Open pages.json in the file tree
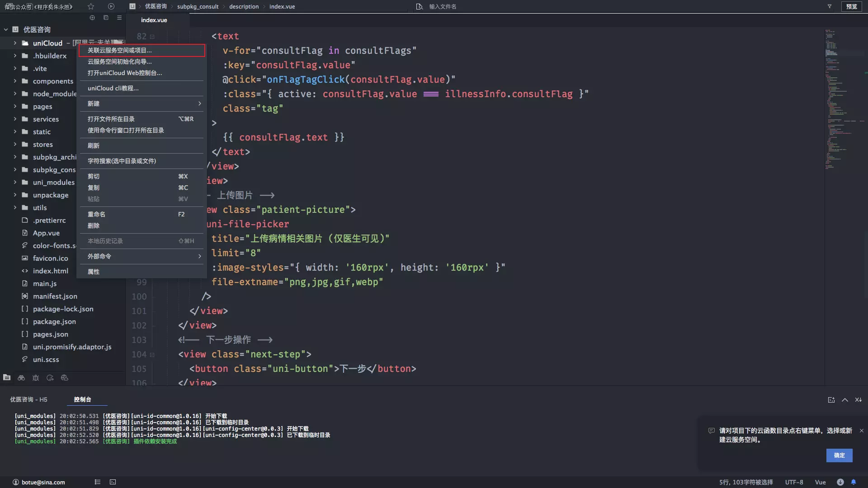The width and height of the screenshot is (868, 488). [x=50, y=334]
